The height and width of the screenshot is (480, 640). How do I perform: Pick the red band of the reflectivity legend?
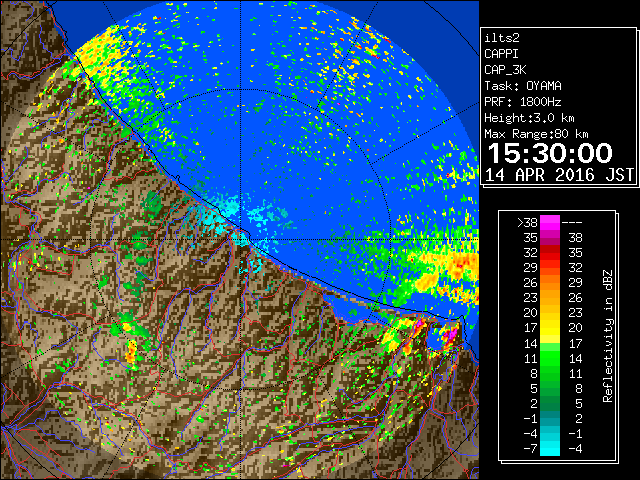coord(550,253)
